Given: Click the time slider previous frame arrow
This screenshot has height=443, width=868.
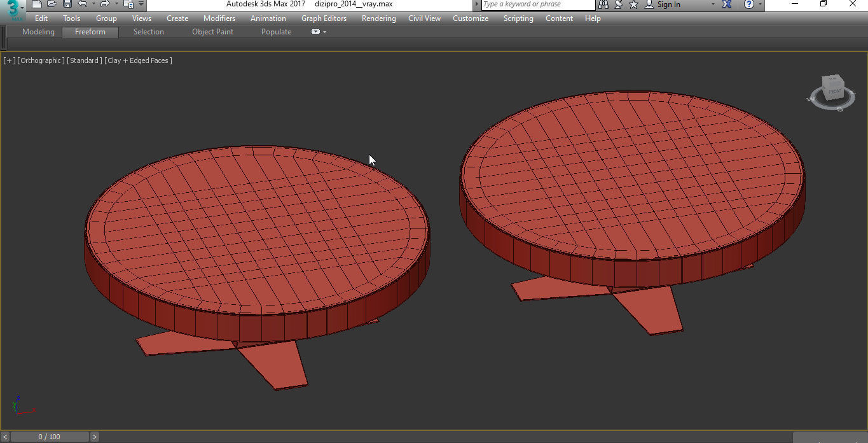Looking at the screenshot, I should (5, 437).
